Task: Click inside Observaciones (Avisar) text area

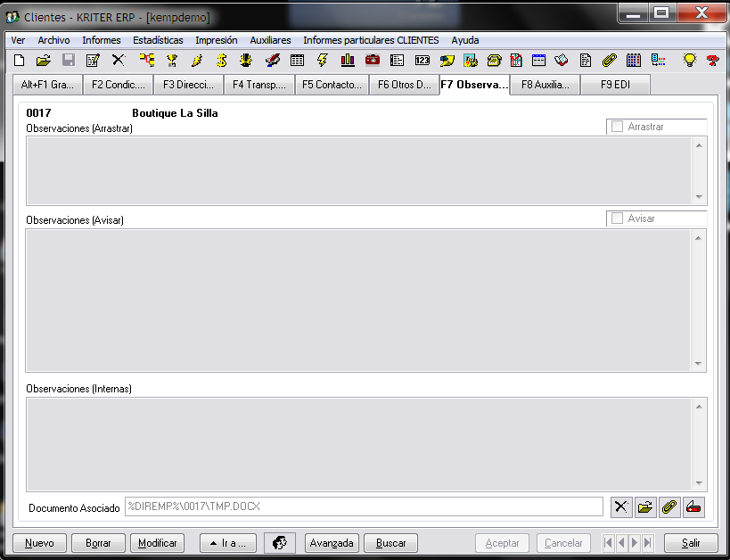Action: point(357,300)
